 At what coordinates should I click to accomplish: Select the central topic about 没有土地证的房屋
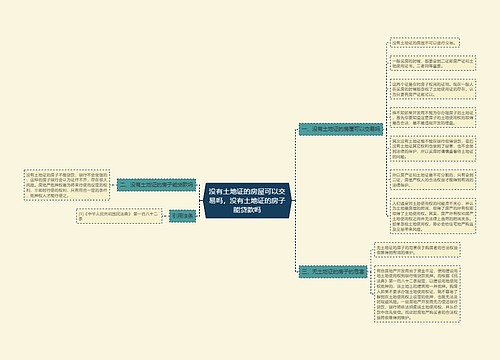[247, 200]
